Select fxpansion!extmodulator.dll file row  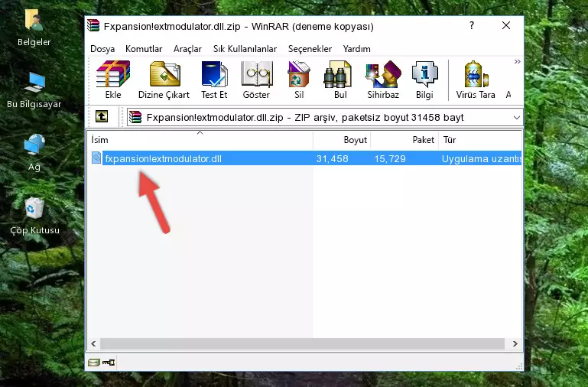tap(306, 158)
